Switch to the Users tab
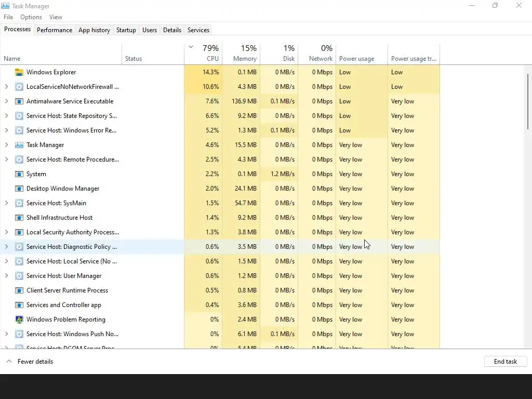 coord(150,30)
